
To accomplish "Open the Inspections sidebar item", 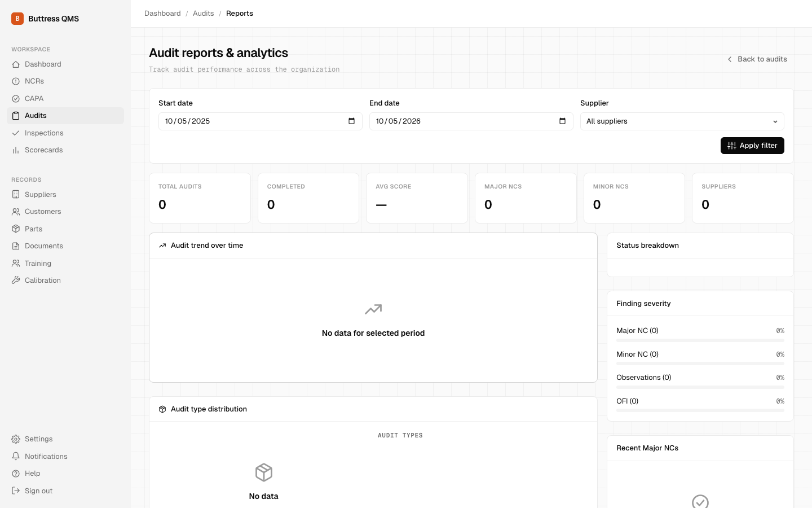I will [65, 133].
